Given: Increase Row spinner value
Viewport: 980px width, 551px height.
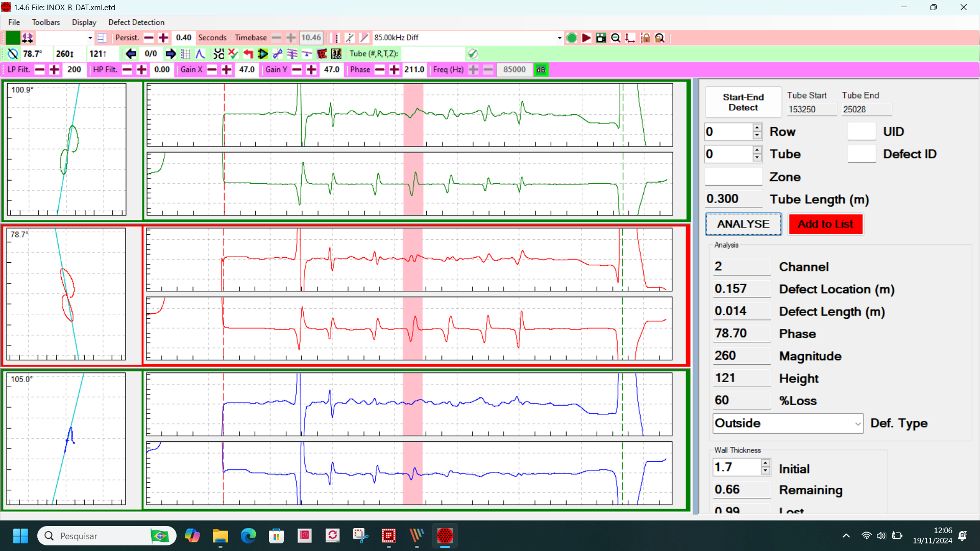Looking at the screenshot, I should tap(757, 128).
